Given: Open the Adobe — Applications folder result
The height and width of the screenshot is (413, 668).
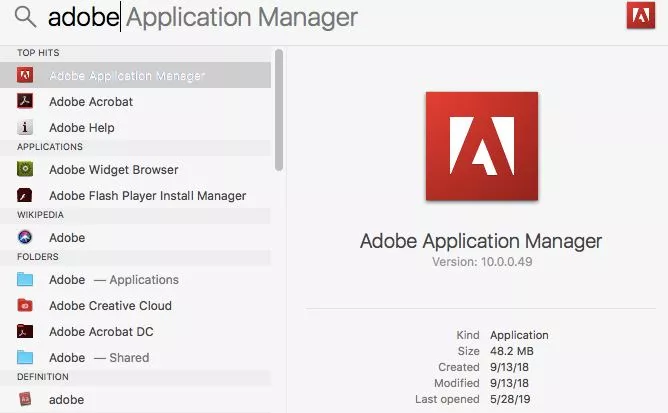Looking at the screenshot, I should coord(135,280).
